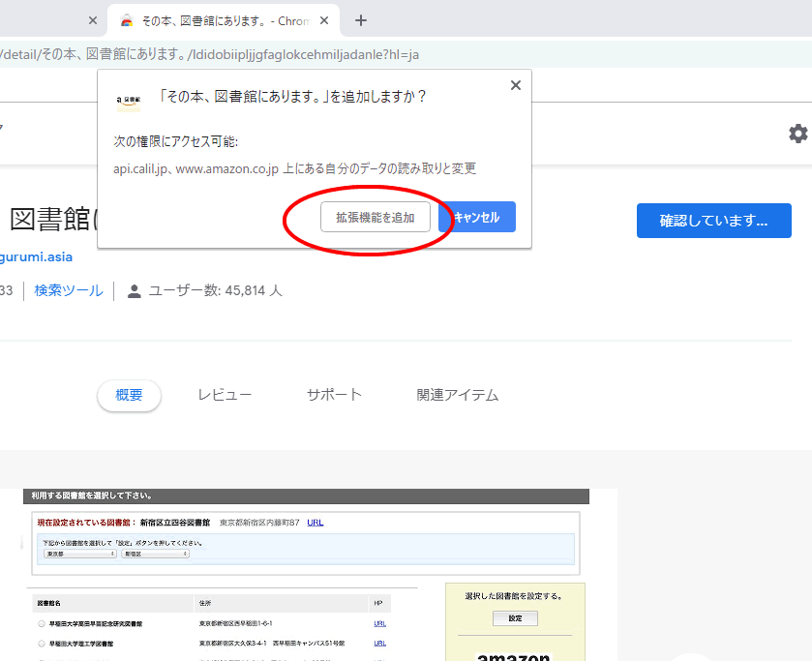Click the キャンセル button in the dialog
Image resolution: width=812 pixels, height=661 pixels.
pos(477,217)
